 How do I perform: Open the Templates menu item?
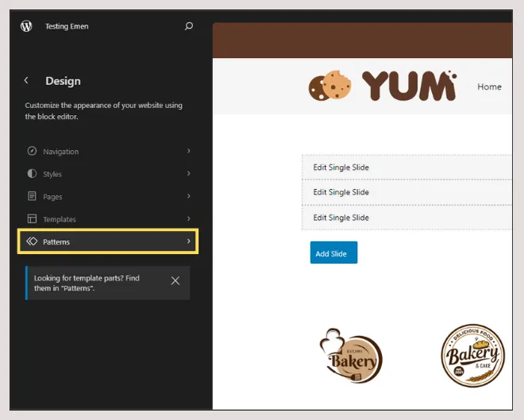pos(108,219)
